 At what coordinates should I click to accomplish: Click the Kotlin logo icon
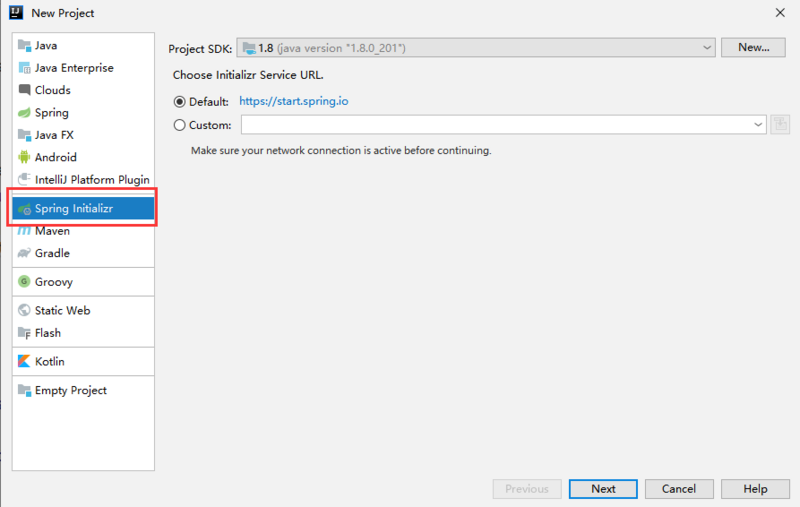tap(24, 361)
